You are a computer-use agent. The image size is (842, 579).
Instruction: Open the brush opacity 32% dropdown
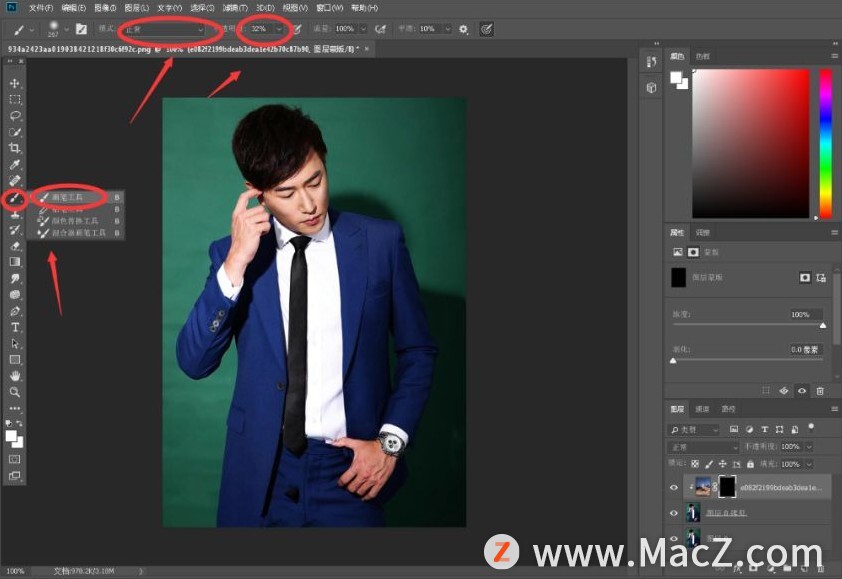point(279,29)
